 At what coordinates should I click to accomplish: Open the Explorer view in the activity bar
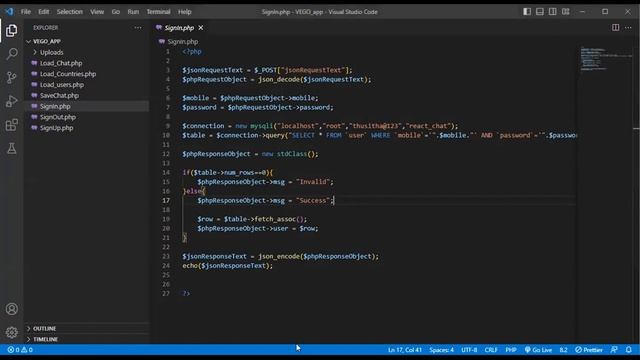[11, 30]
